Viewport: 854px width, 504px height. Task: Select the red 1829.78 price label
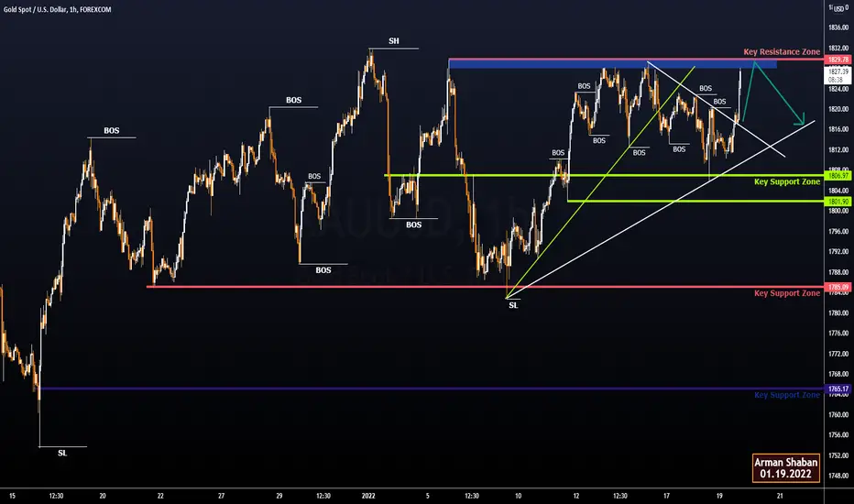pos(838,60)
